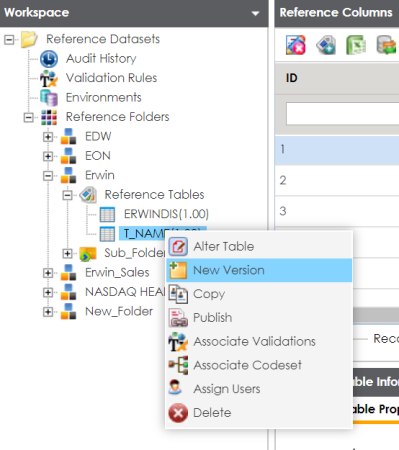The height and width of the screenshot is (450, 399).
Task: Click the Erwin folder icon
Action: [68, 175]
